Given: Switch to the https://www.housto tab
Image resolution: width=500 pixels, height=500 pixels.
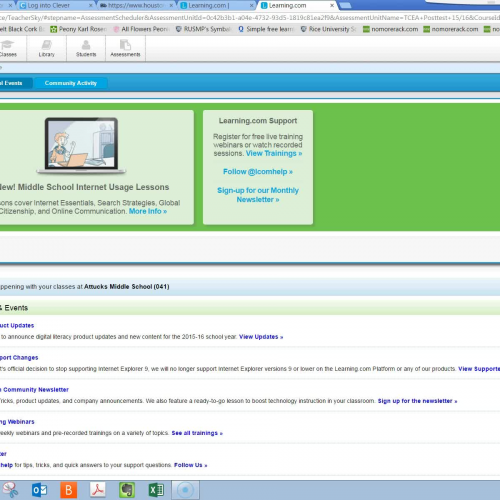Looking at the screenshot, I should (136, 6).
